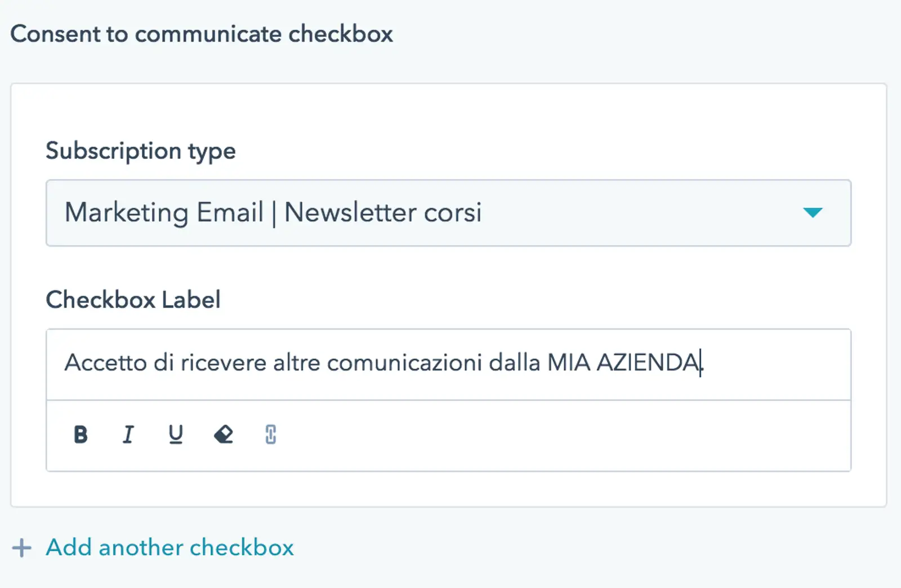Image resolution: width=901 pixels, height=588 pixels.
Task: Click the plus icon next to Add another checkbox
Action: 23,547
